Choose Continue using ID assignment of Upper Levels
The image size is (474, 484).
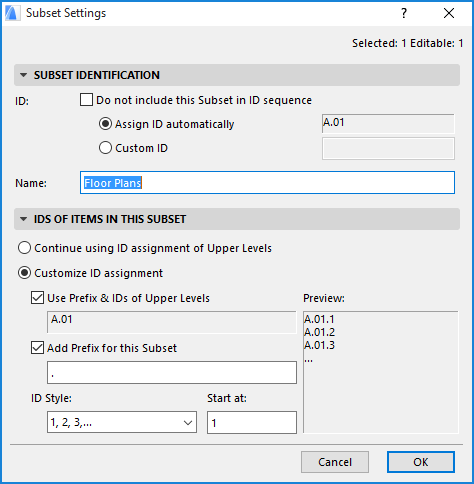(24, 248)
